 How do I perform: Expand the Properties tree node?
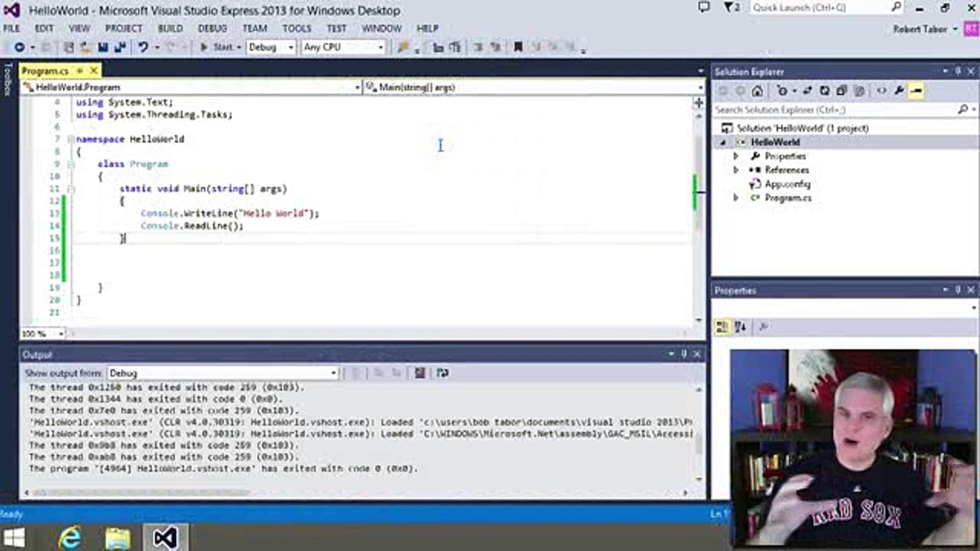tap(736, 156)
